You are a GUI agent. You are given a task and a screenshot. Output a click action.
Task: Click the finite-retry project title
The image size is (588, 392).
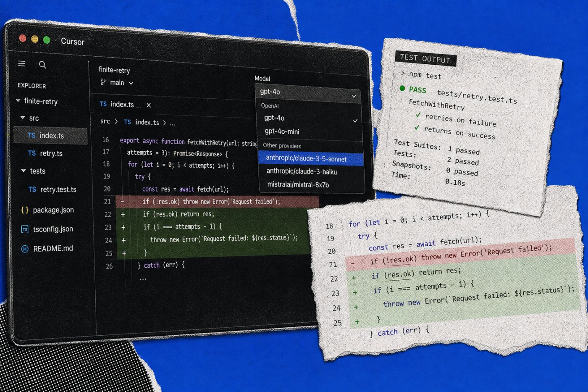[x=114, y=70]
